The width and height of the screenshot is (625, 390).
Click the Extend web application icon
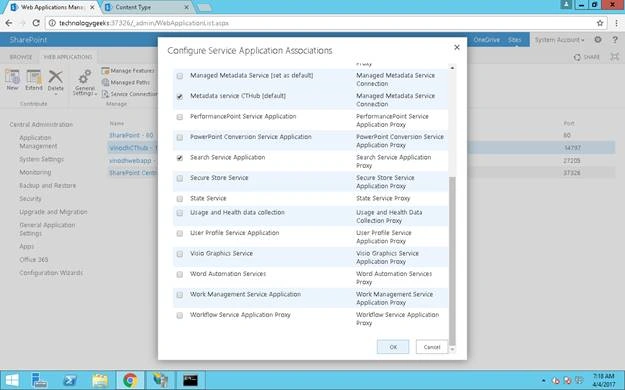click(x=34, y=80)
